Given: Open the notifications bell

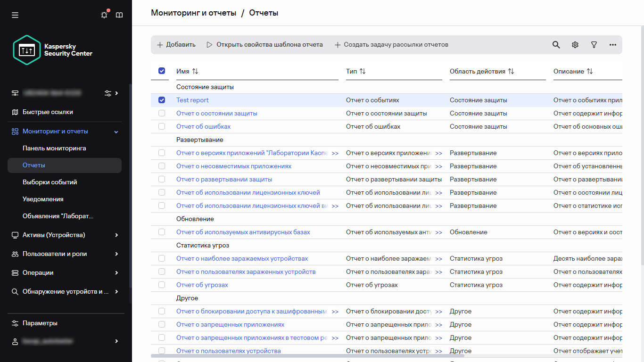Looking at the screenshot, I should click(104, 15).
